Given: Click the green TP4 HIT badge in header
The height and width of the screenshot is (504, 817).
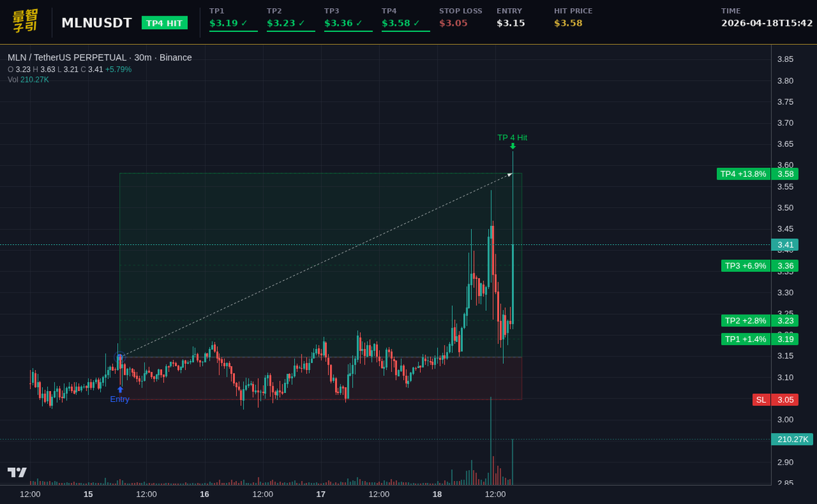Looking at the screenshot, I should pos(163,22).
